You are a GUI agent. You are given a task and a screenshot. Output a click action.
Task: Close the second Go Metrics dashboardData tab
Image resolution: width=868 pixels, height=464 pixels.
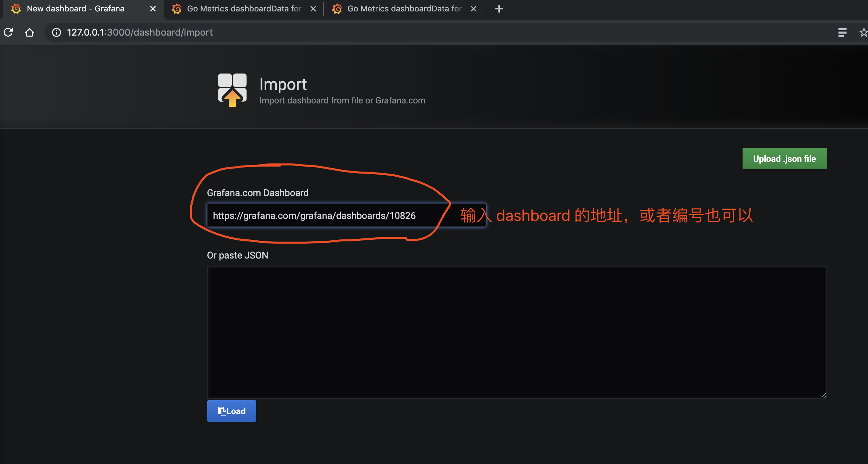[313, 9]
